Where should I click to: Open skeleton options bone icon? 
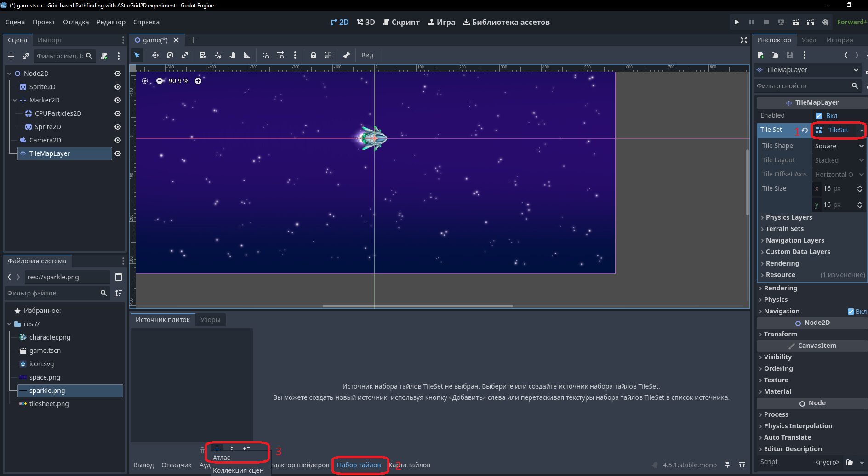coord(347,55)
